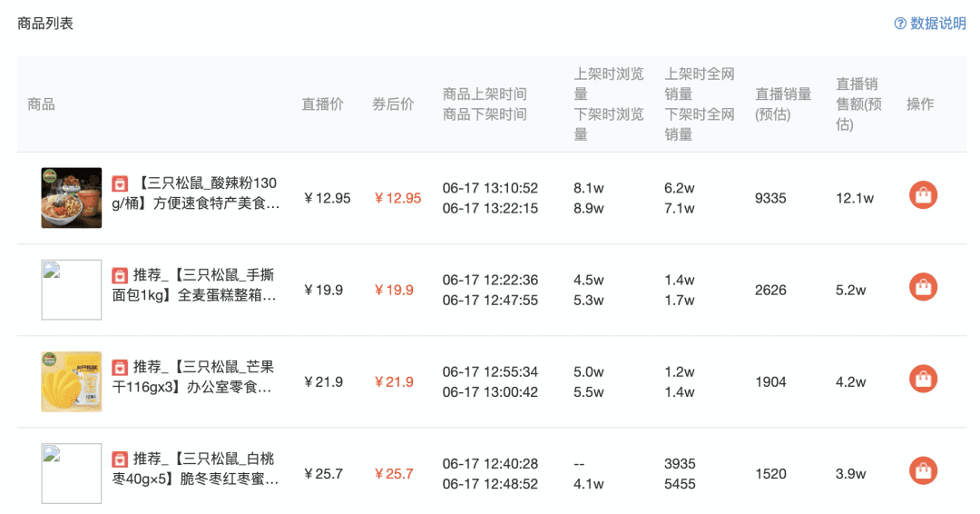Click red store icon before 白桃枣 title
Image resolution: width=980 pixels, height=514 pixels.
point(120,459)
